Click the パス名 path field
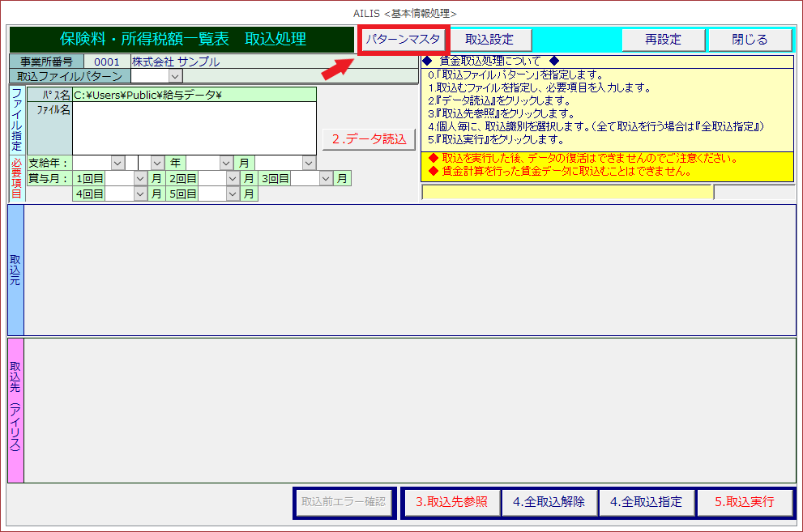This screenshot has height=532, width=803. (194, 95)
